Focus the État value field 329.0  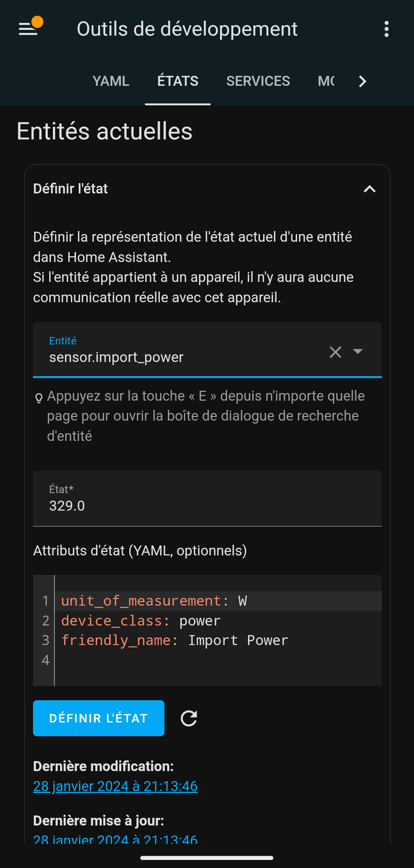[x=207, y=498]
